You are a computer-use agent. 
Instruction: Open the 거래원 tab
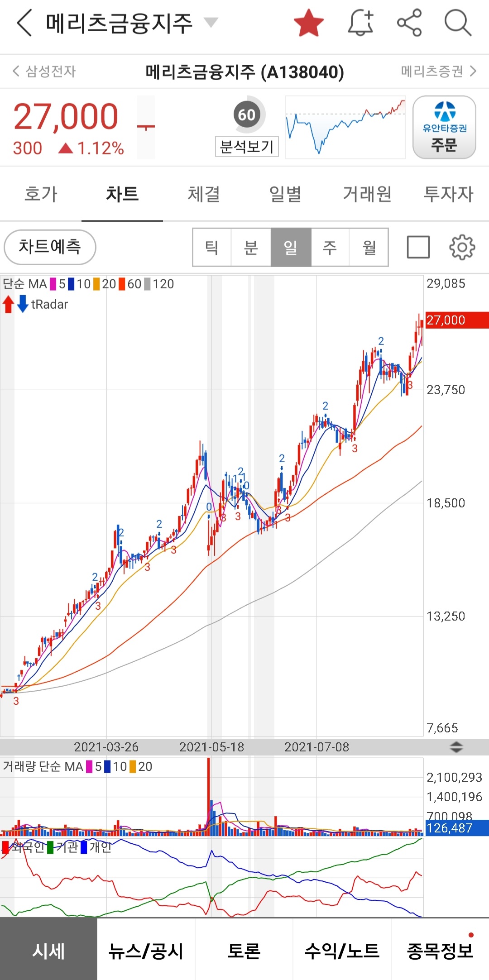pos(367,194)
